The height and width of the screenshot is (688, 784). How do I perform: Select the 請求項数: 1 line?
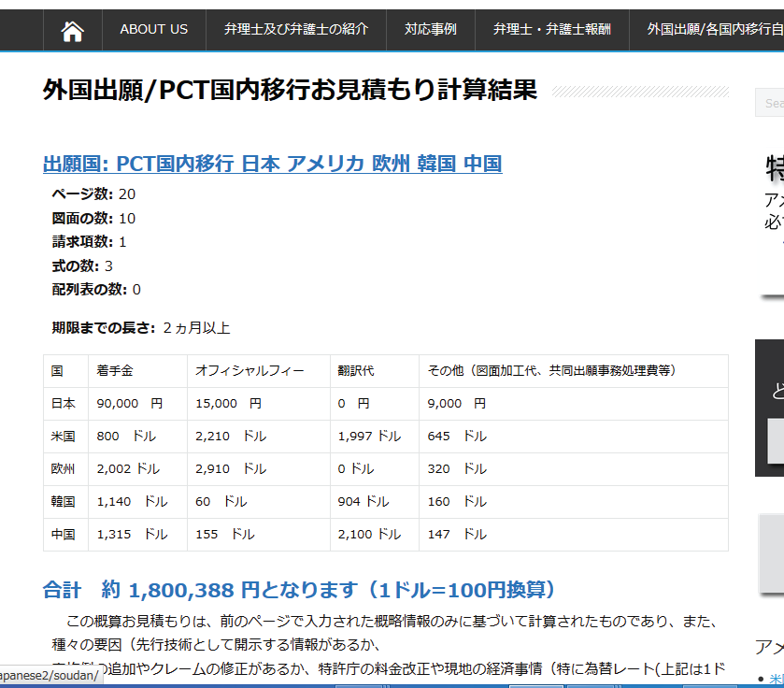90,242
